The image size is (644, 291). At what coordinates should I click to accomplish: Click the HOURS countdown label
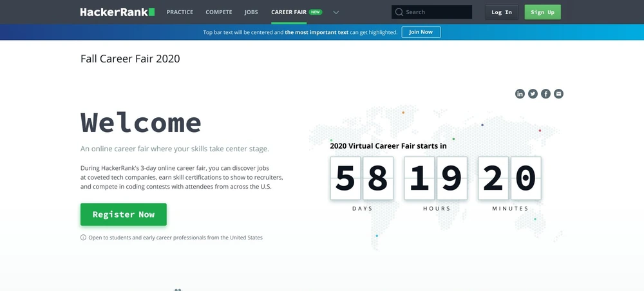click(437, 209)
